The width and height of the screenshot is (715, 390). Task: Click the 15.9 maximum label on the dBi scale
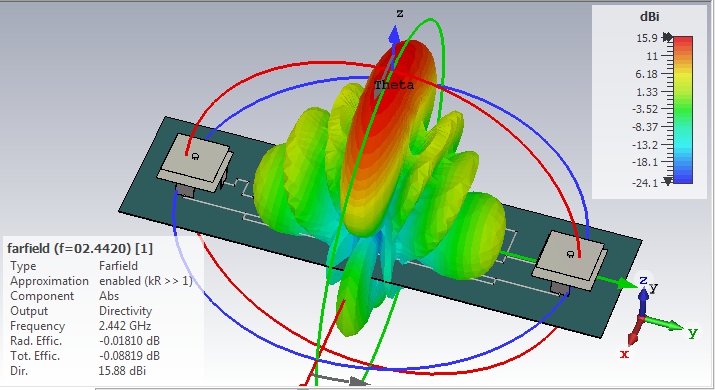click(x=647, y=38)
